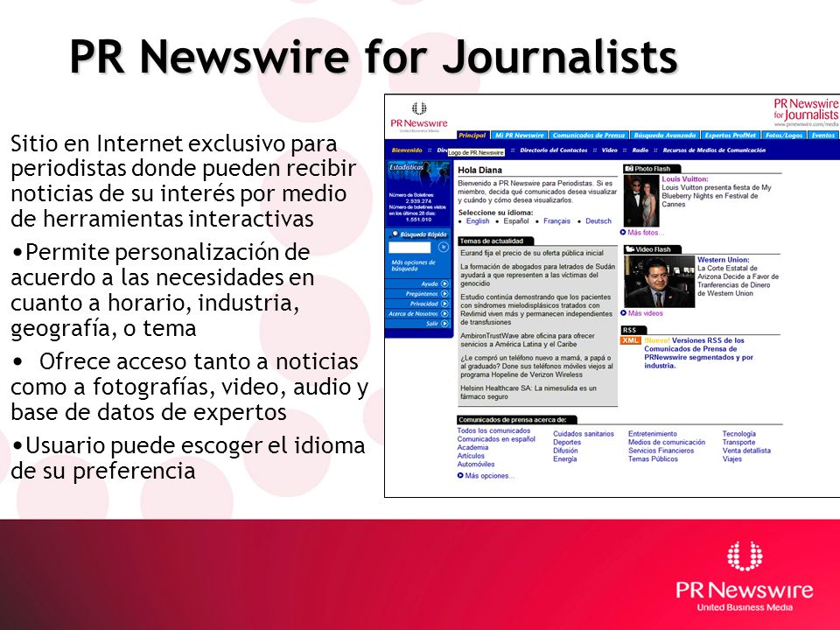840x630 pixels.
Task: Open the AmbironTrustWave América Latina story
Action: (527, 340)
